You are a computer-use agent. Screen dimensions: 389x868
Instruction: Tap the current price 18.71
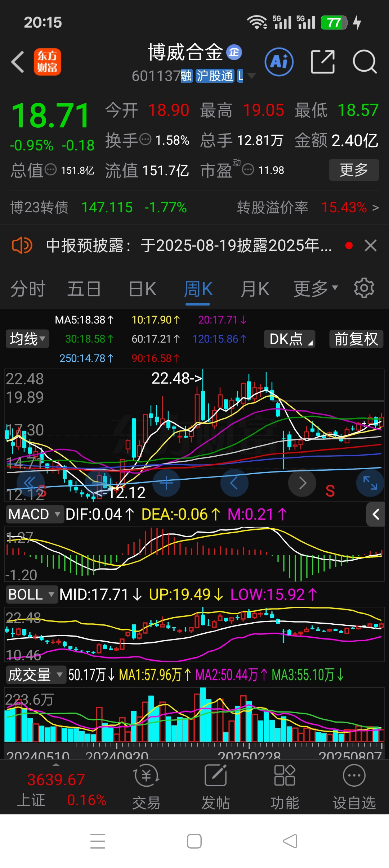point(50,116)
